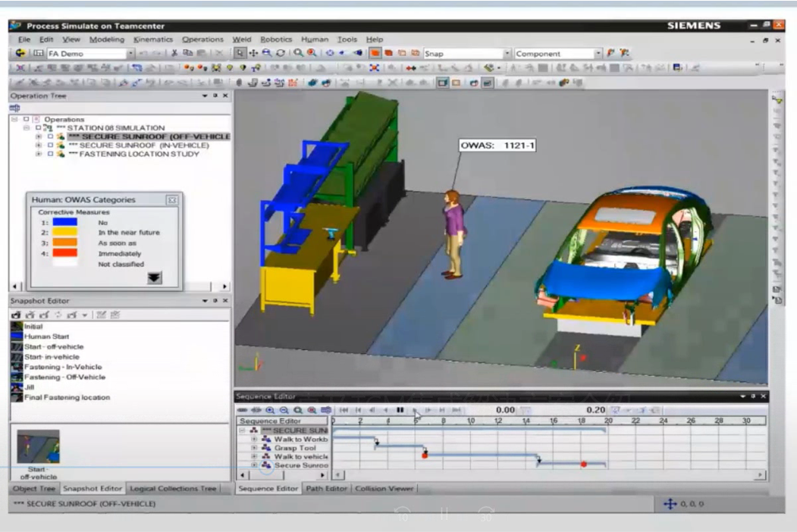Click the Copy icon in the toolbar
The image size is (797, 532).
pos(187,53)
